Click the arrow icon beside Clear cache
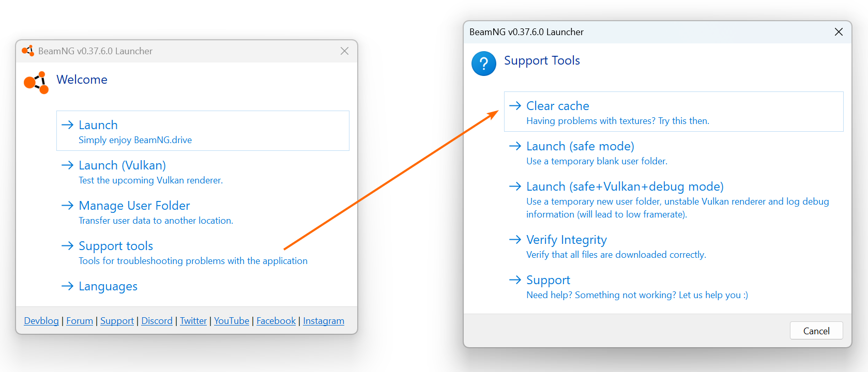The height and width of the screenshot is (372, 868). (515, 105)
